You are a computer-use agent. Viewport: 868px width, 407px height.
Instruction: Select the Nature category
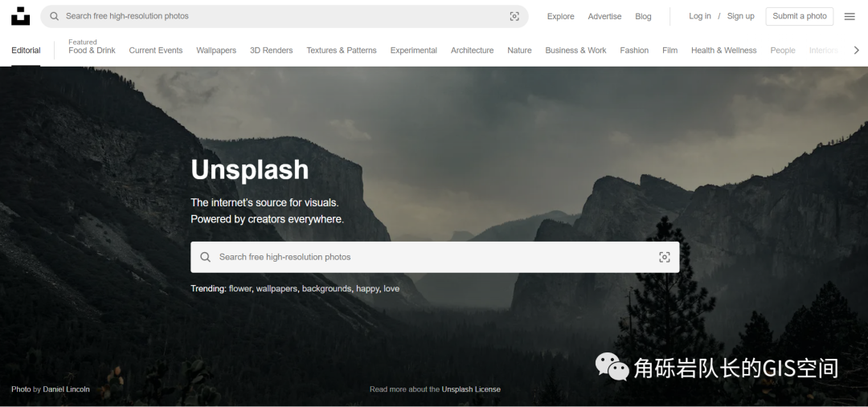[x=519, y=51]
